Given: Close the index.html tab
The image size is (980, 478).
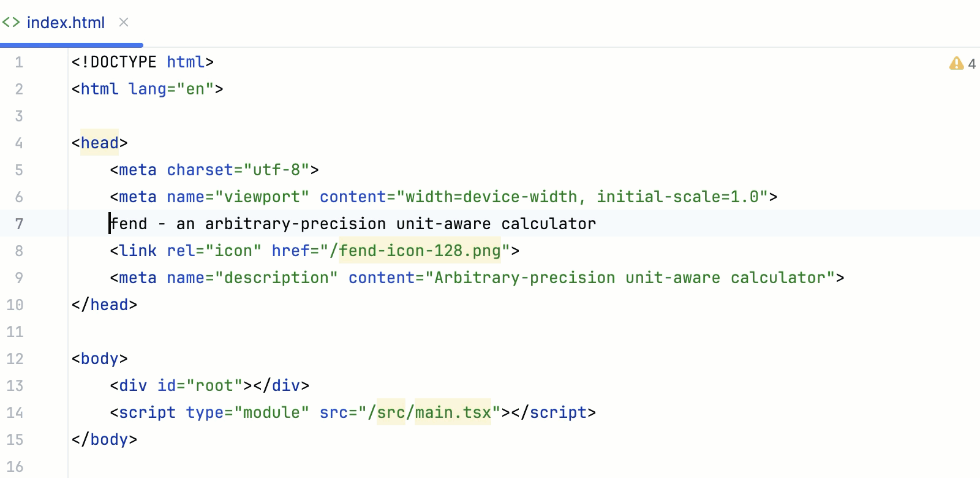Looking at the screenshot, I should coord(123,22).
